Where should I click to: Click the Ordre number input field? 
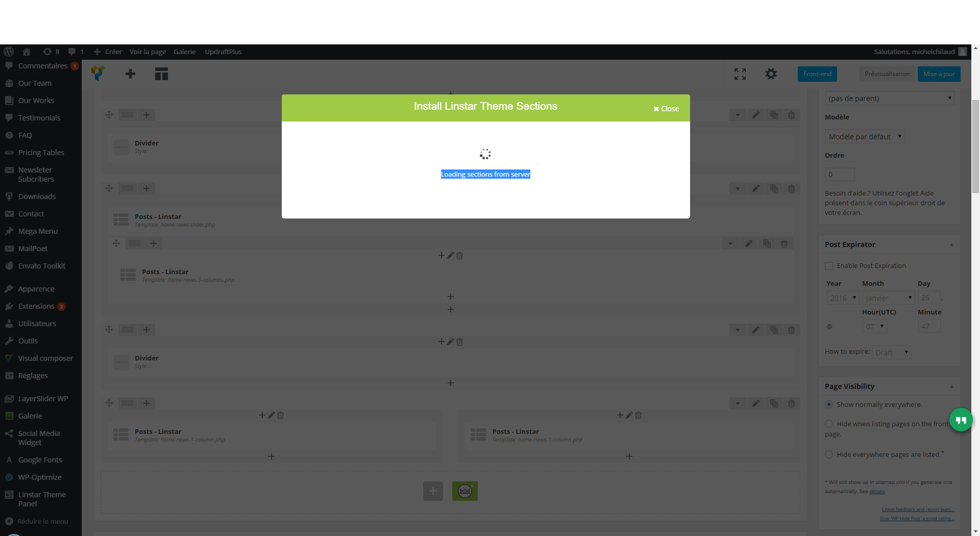pyautogui.click(x=840, y=175)
